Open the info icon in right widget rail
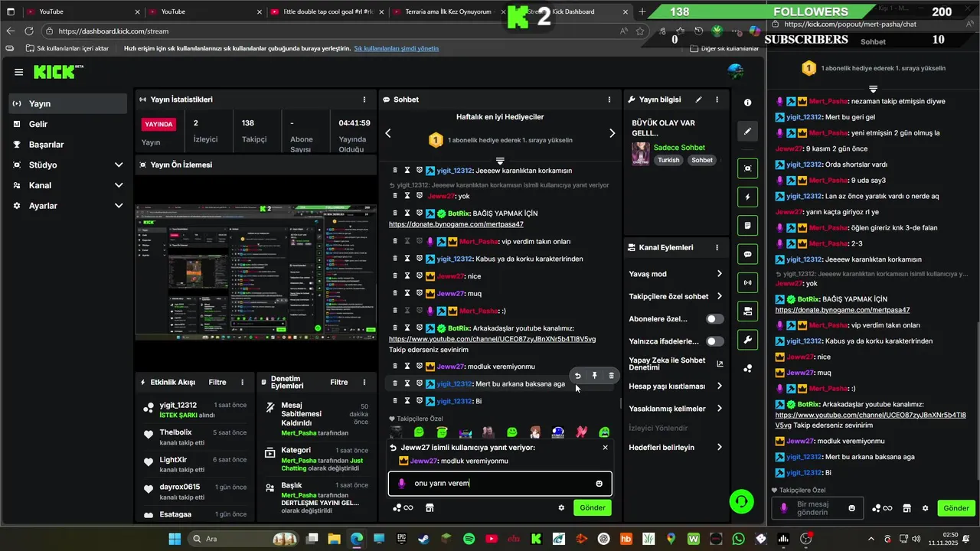This screenshot has height=551, width=980. click(748, 103)
